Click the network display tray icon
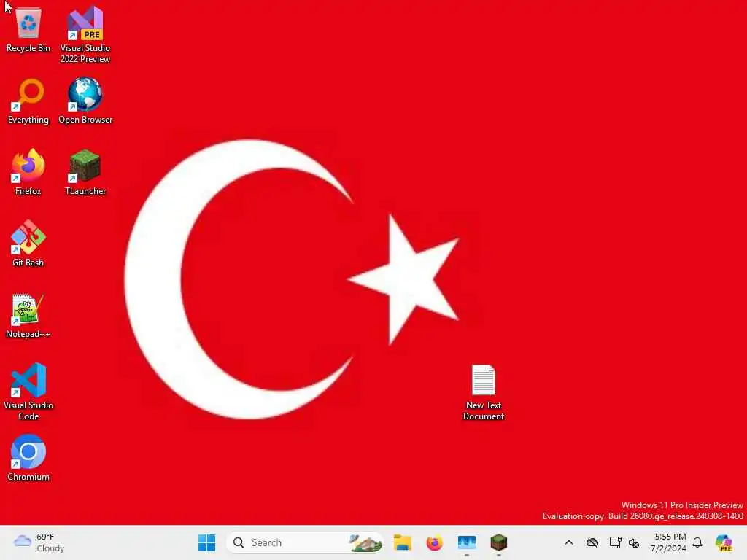This screenshot has height=560, width=747. click(615, 542)
